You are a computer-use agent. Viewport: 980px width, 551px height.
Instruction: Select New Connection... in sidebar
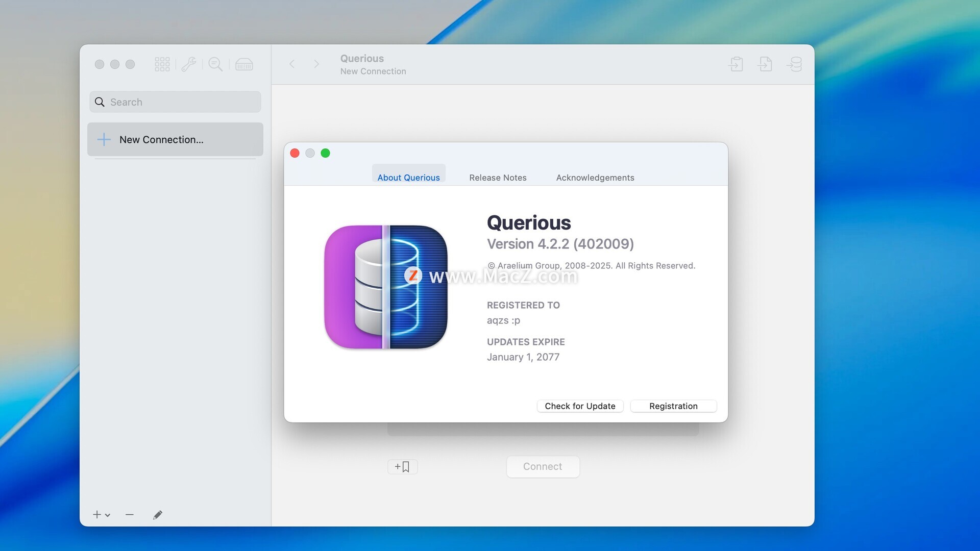(175, 139)
